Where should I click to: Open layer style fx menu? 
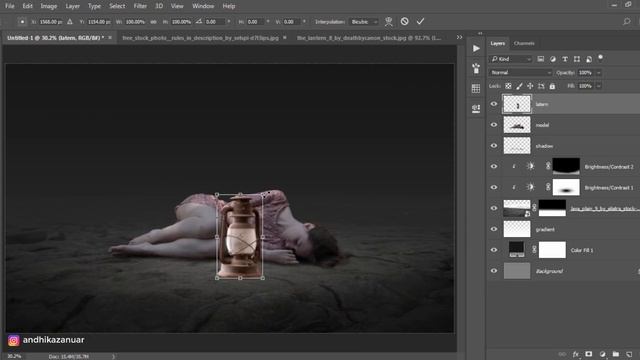point(576,354)
